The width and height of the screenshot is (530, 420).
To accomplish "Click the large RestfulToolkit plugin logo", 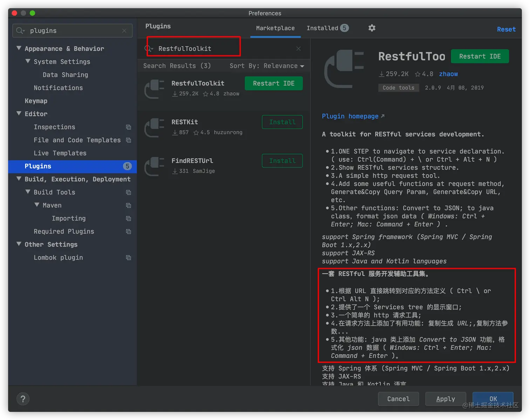I will point(344,69).
